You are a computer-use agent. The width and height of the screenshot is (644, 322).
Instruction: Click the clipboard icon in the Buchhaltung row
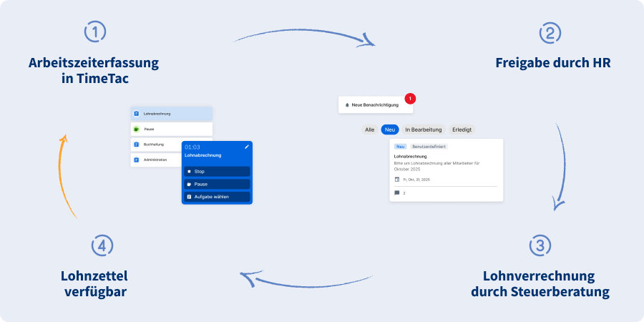pos(137,144)
